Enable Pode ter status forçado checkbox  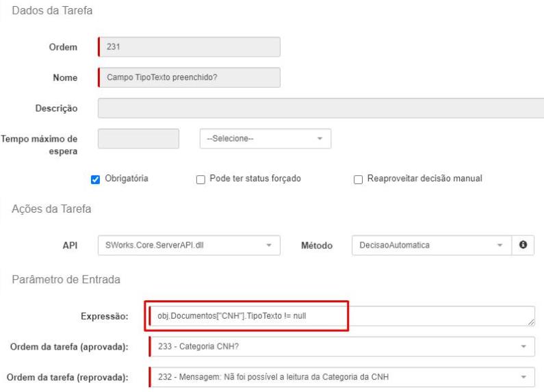tap(200, 179)
